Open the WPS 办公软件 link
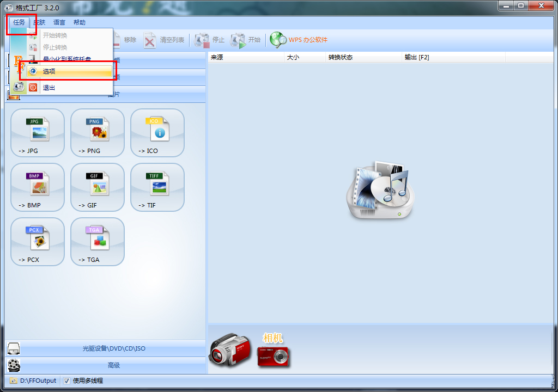 300,40
